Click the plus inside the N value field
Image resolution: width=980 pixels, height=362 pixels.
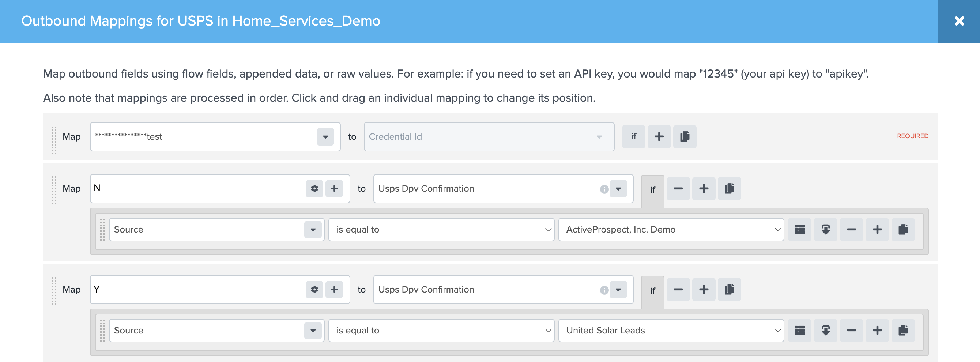pyautogui.click(x=334, y=189)
